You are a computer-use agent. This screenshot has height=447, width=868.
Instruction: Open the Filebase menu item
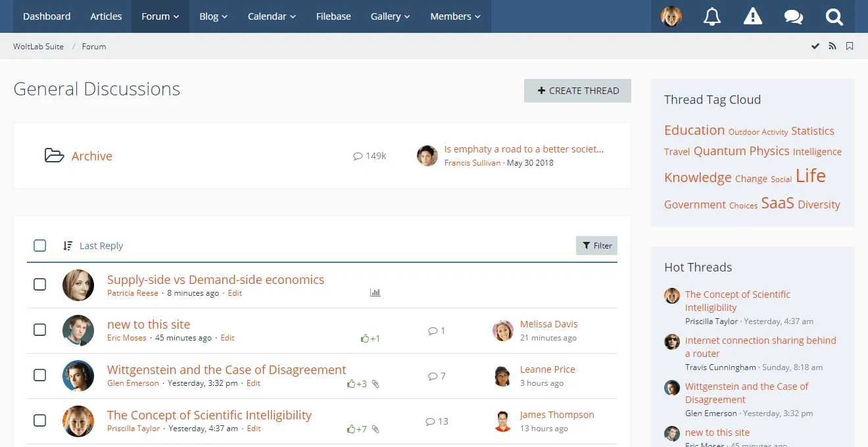pyautogui.click(x=333, y=16)
